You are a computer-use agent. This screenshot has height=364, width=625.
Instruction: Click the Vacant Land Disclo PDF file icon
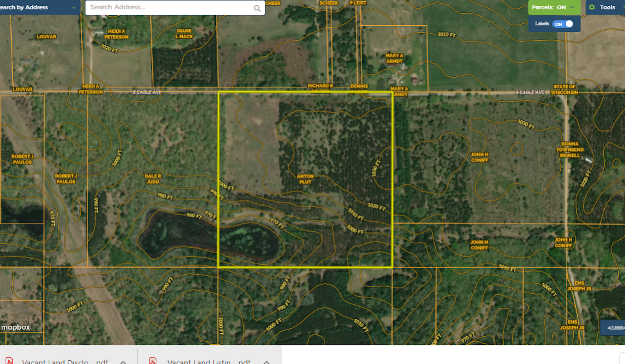click(9, 361)
